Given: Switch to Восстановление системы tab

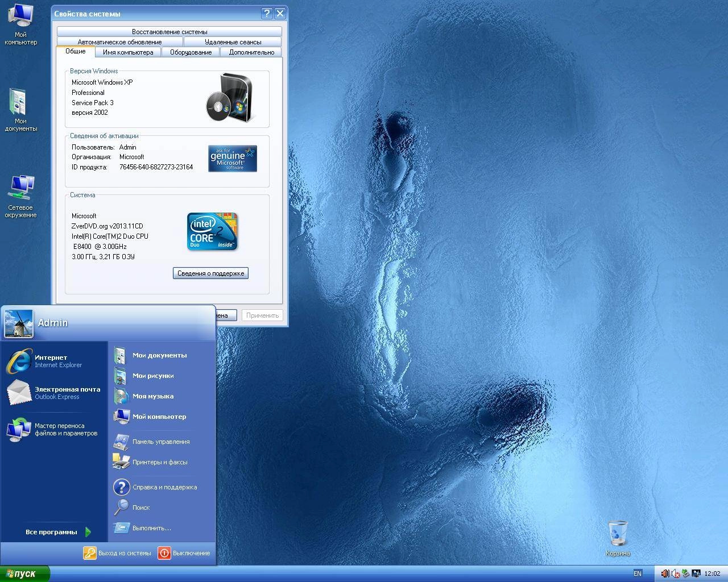Looking at the screenshot, I should [169, 32].
